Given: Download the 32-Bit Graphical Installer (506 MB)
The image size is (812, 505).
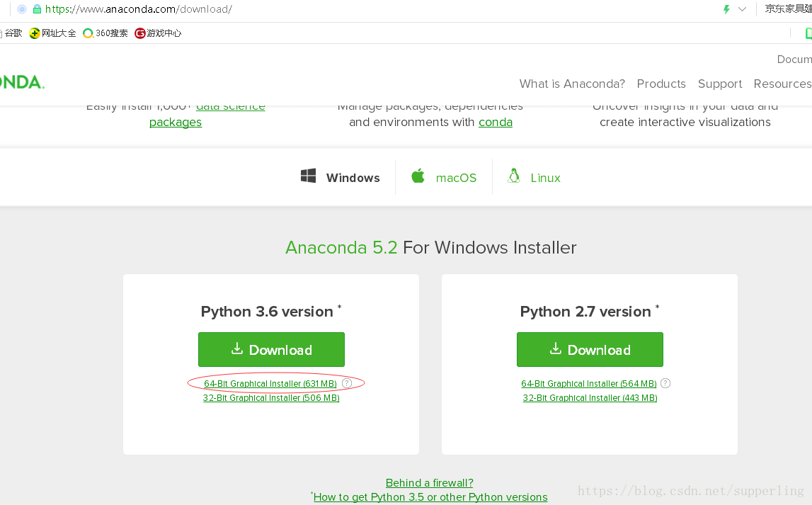Looking at the screenshot, I should click(271, 398).
